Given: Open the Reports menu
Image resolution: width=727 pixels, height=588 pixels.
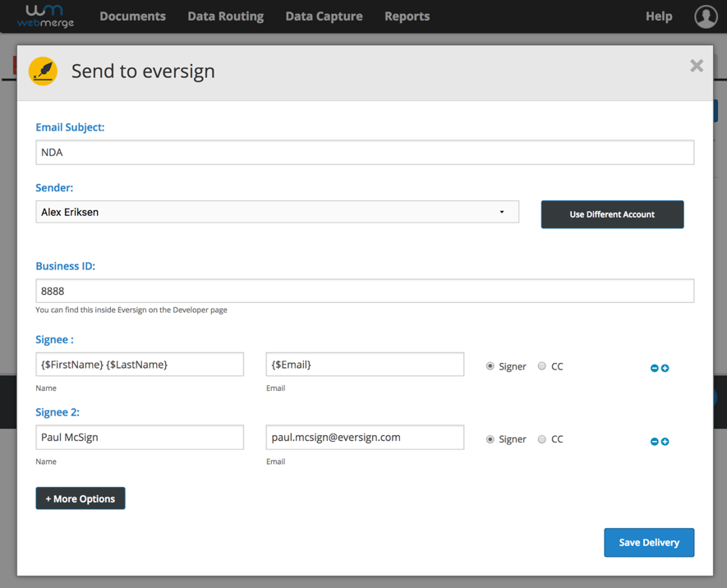Looking at the screenshot, I should point(407,16).
